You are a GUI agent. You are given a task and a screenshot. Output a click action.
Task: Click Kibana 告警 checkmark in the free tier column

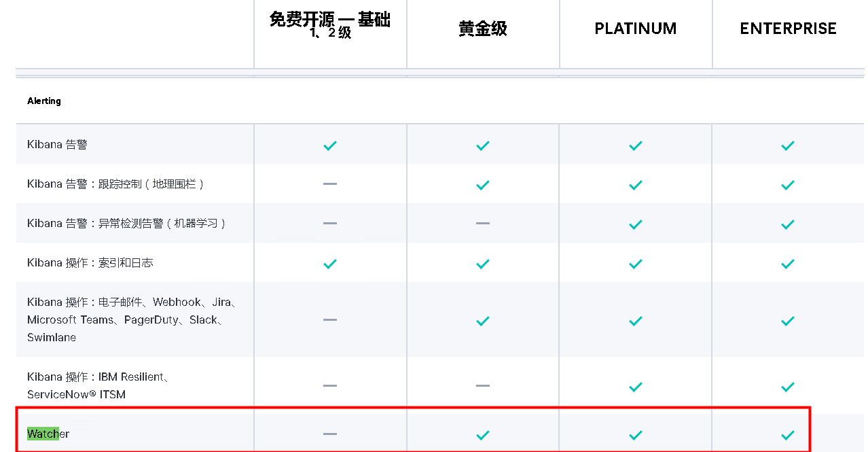pos(330,145)
